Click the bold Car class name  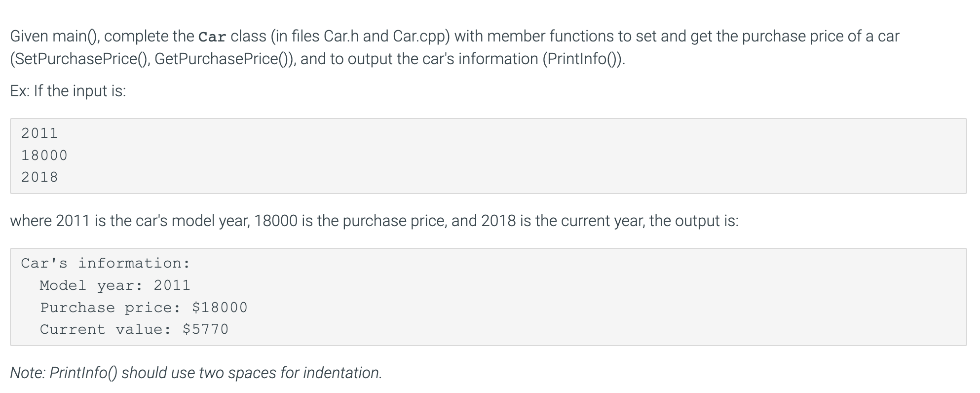(212, 37)
